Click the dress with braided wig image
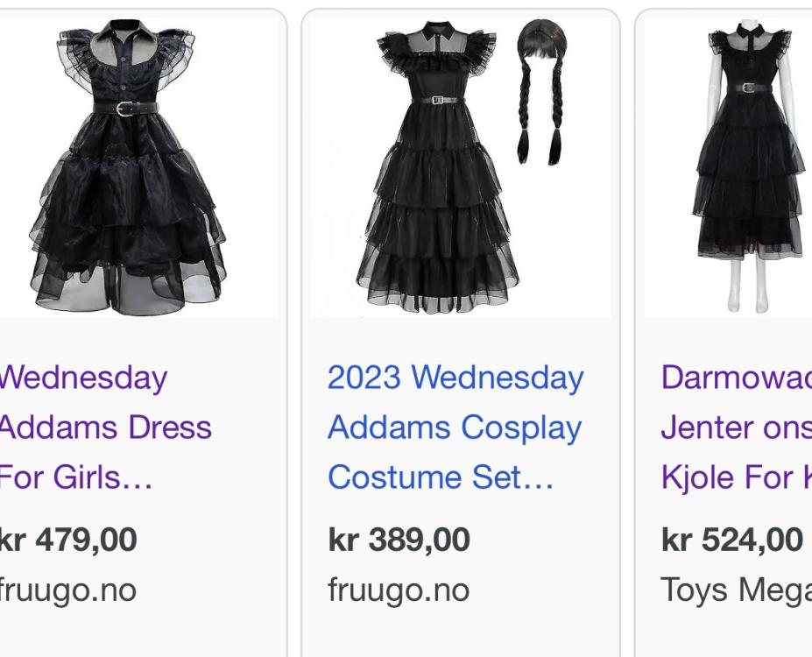812x657 pixels. [x=461, y=167]
